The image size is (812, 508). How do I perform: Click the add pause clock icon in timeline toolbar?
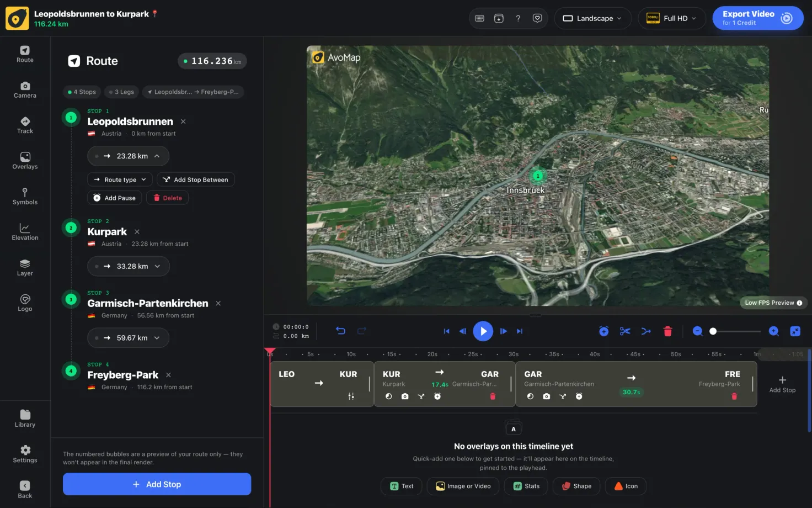[604, 331]
